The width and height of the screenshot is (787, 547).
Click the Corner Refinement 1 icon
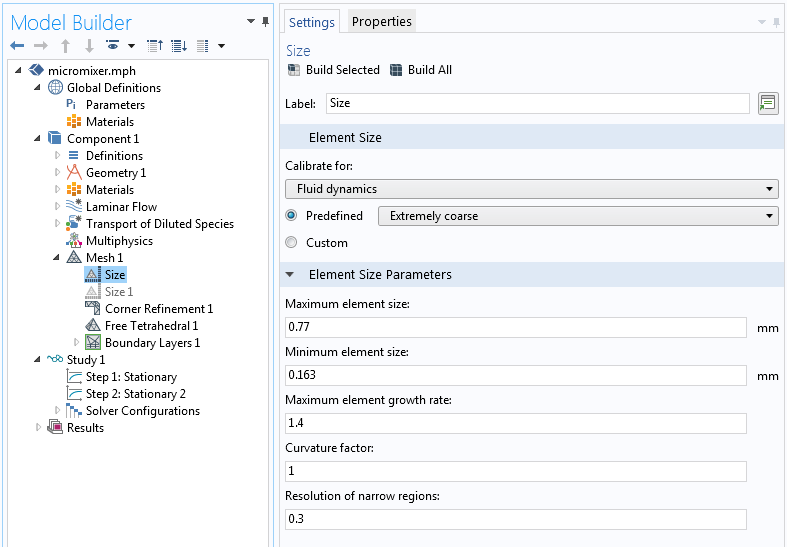click(92, 308)
